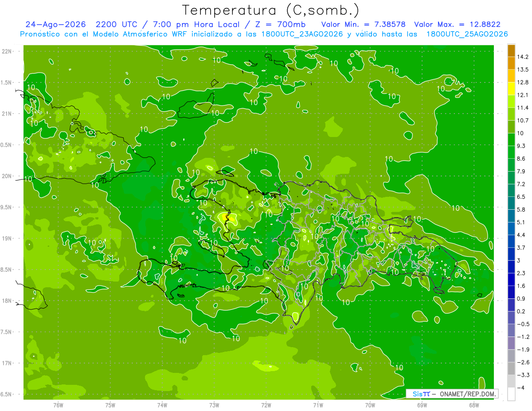Click the "Valor Max. = 12.8822" value
532x411 pixels.
(457, 25)
